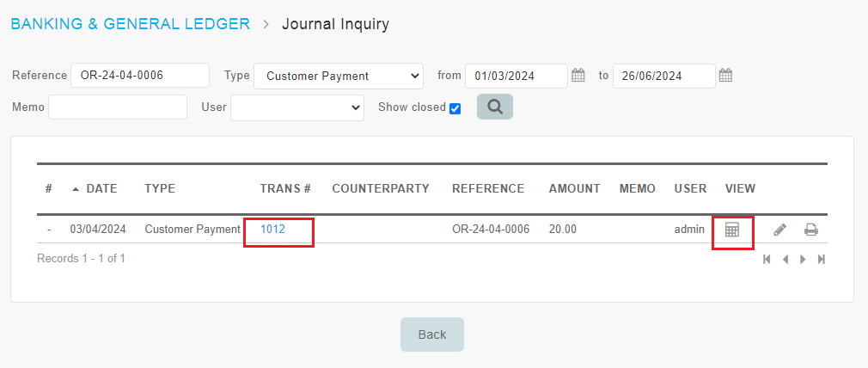The height and width of the screenshot is (368, 868).
Task: Open the 'to' date calendar picker
Action: [725, 76]
